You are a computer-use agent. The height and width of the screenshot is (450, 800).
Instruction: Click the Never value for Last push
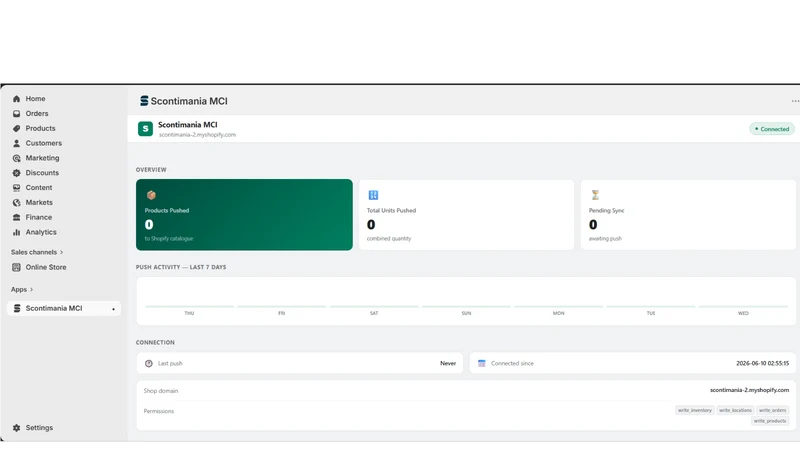point(448,363)
